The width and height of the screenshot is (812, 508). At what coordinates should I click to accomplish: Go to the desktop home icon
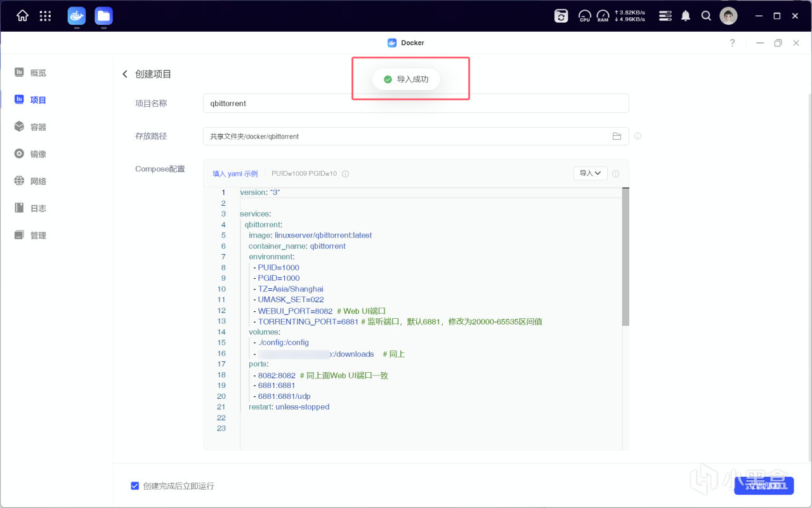click(x=22, y=16)
